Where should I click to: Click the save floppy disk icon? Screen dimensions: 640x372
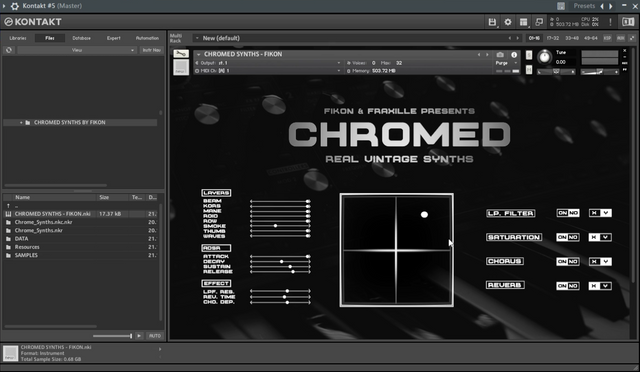492,22
